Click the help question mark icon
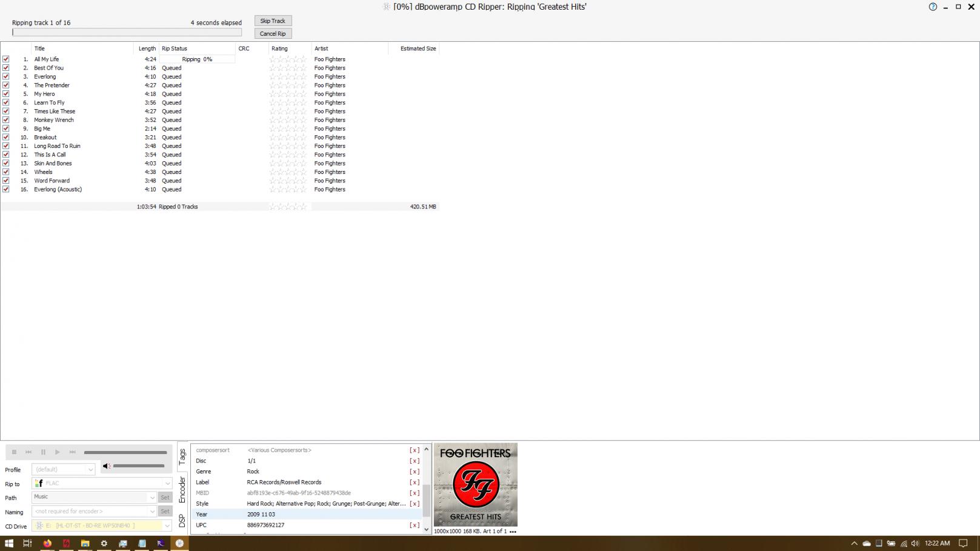This screenshot has height=551, width=980. (933, 7)
